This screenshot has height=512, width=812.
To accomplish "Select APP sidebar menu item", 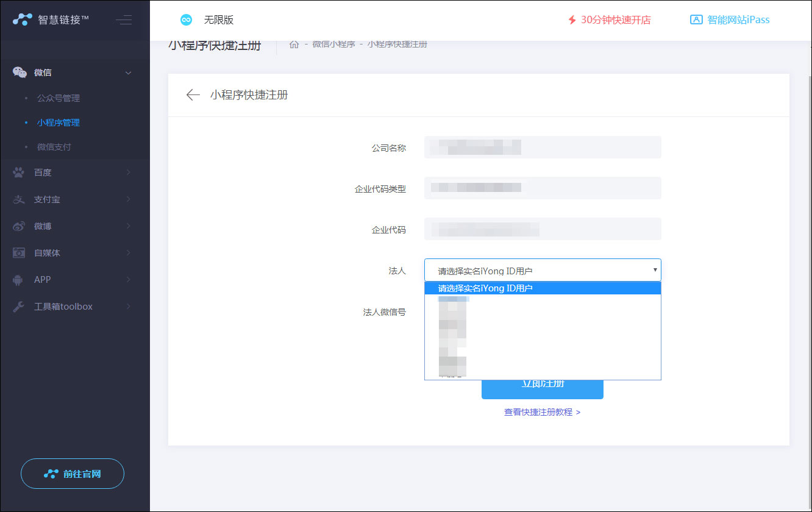I will [x=74, y=279].
